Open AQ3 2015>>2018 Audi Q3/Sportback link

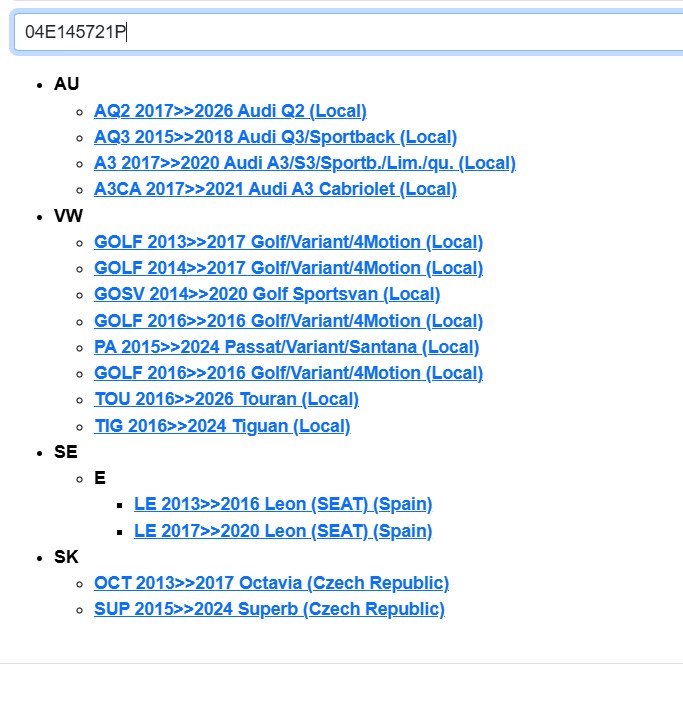[275, 137]
